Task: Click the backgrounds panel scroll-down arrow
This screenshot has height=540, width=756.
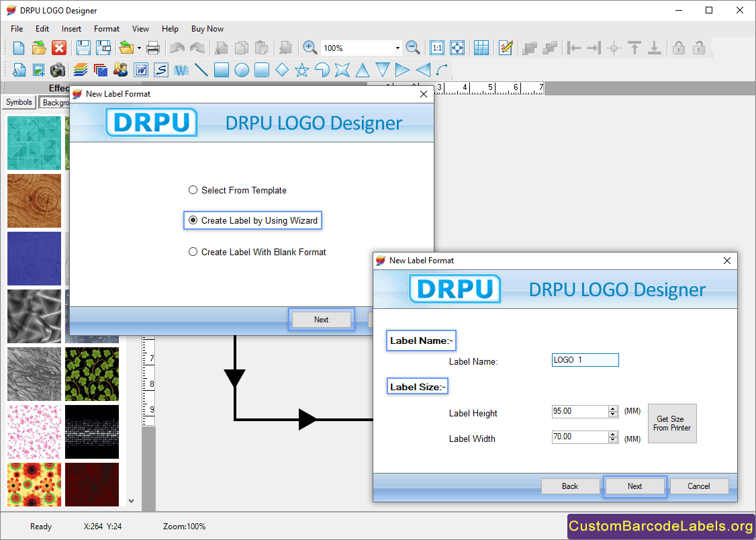Action: pos(131,501)
